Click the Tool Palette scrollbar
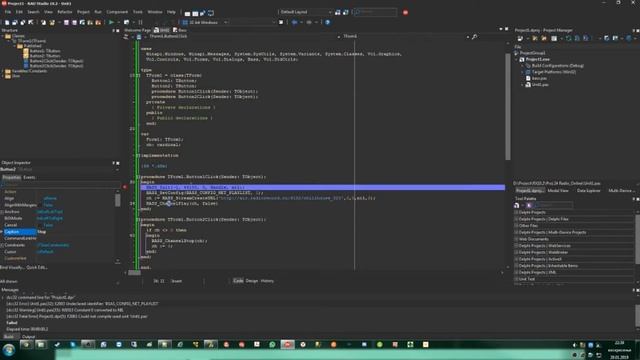Viewport: 640px width, 360px height. 638,239
